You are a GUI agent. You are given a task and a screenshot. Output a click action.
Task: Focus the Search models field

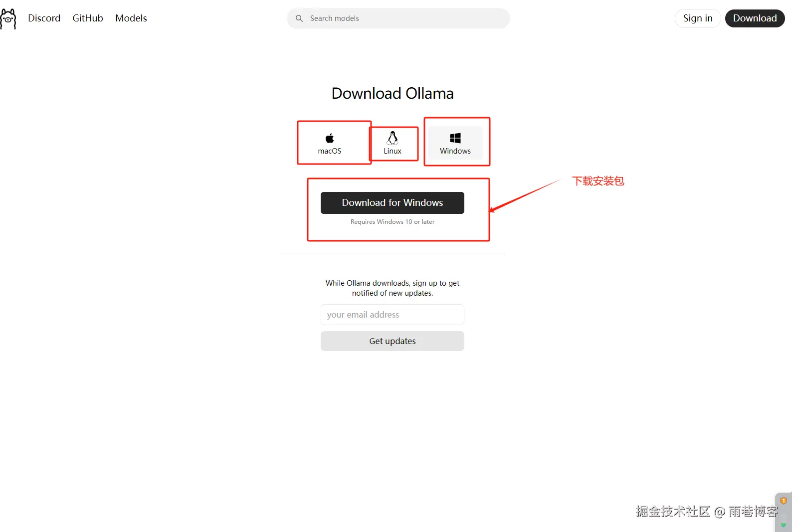tap(398, 18)
